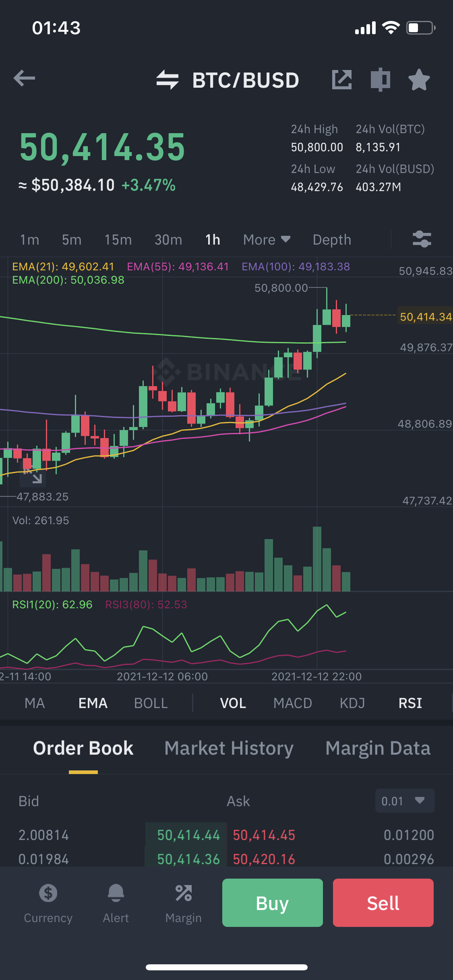Open the Order Book tab
Image resolution: width=453 pixels, height=980 pixels.
tap(83, 748)
